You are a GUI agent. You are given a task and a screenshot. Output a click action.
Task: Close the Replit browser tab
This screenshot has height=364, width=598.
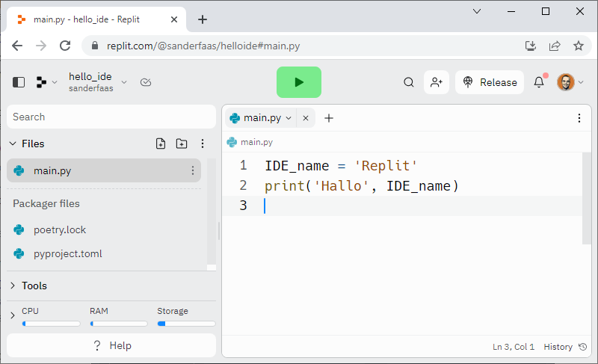(x=174, y=19)
